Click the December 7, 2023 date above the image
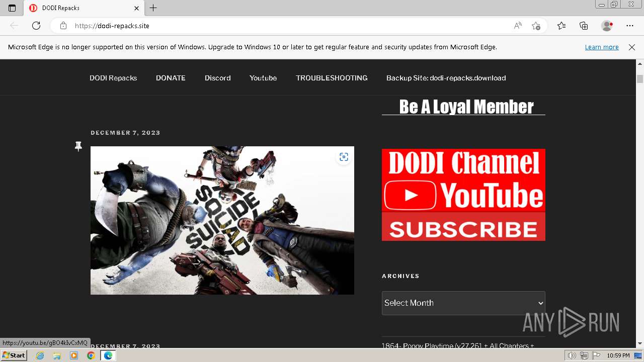 tap(125, 133)
